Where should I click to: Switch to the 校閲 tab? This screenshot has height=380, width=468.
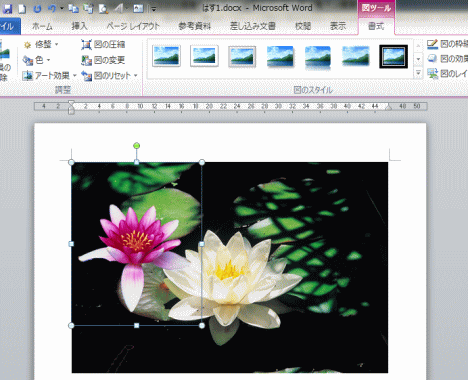coord(303,26)
